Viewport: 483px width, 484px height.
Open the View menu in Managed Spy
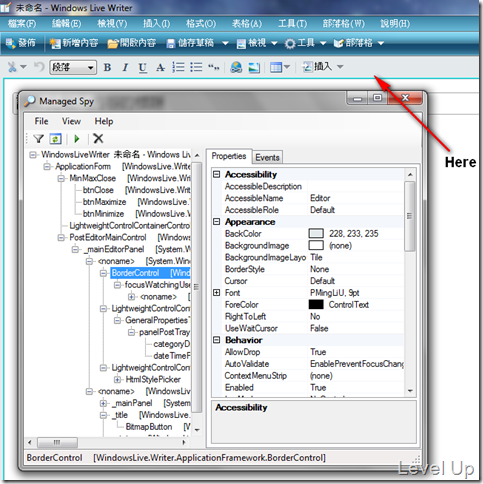pyautogui.click(x=71, y=121)
